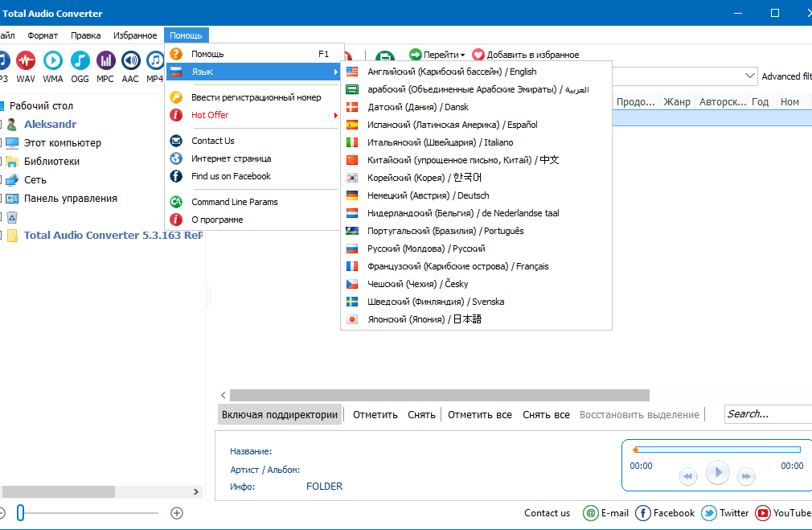Click the fast-forward playback button
The height and width of the screenshot is (530, 812).
click(746, 476)
